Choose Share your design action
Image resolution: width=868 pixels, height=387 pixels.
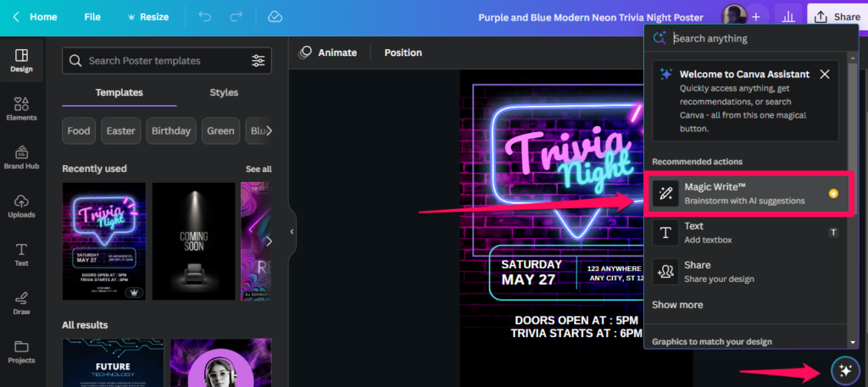pos(745,272)
